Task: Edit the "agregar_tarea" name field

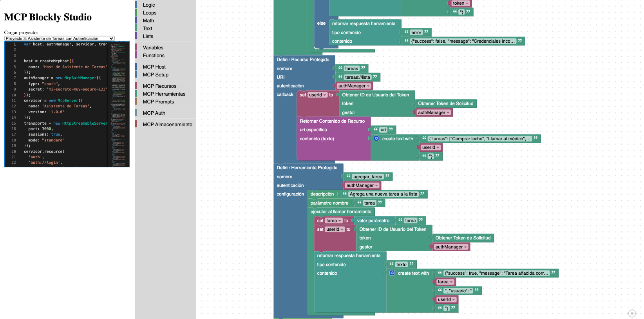Action: [x=367, y=177]
